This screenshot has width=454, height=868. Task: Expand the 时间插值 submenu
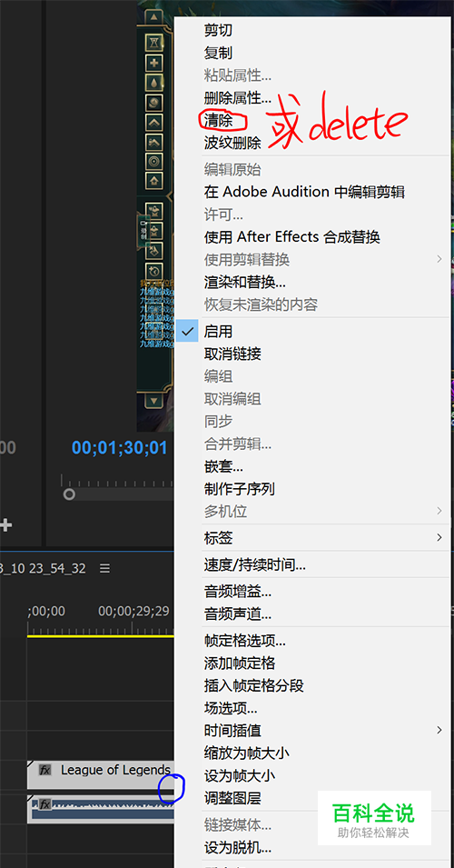pos(439,730)
